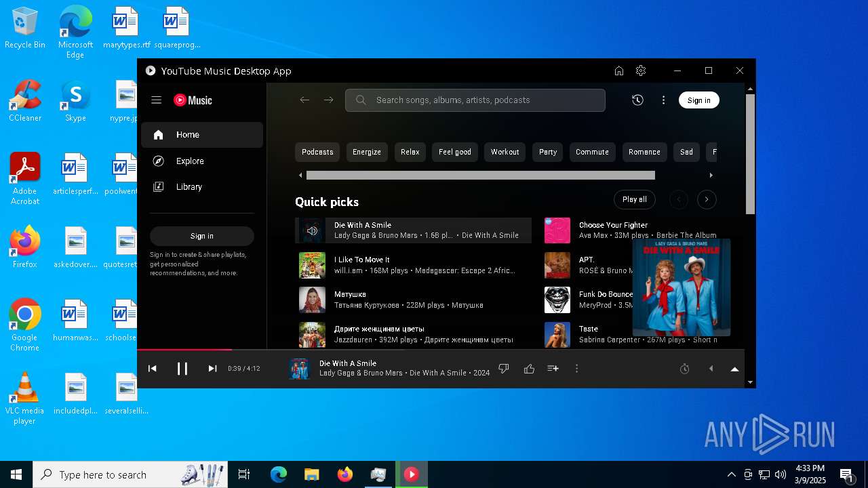Dislike Die With A Smile
868x488 pixels.
[504, 369]
